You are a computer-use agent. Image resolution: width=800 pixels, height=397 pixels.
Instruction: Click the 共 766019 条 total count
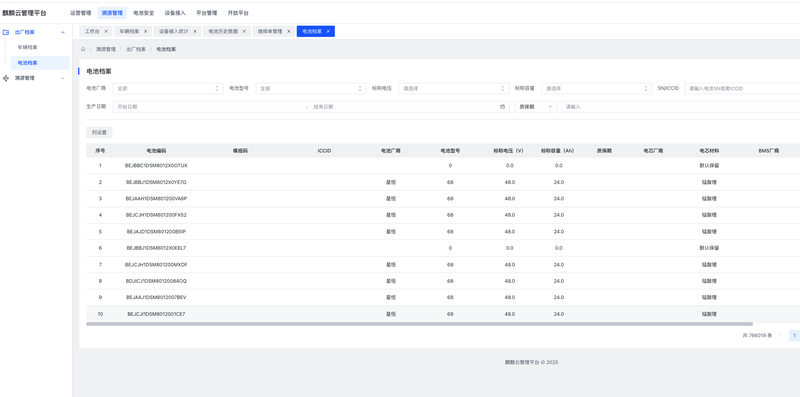click(x=757, y=335)
